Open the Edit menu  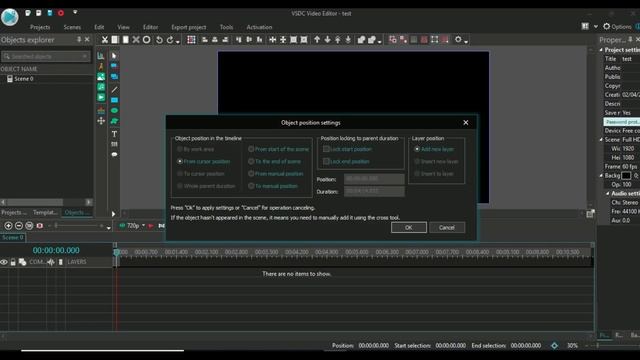tap(99, 27)
